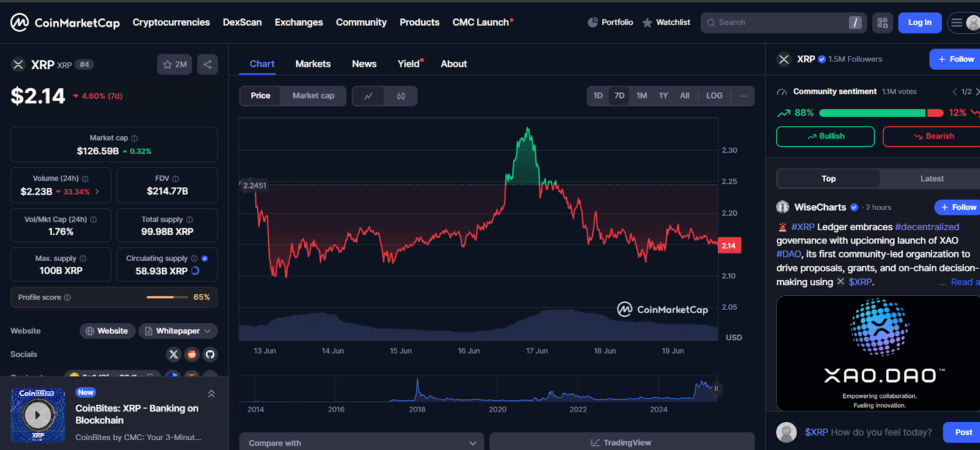Open the converter icon beside search

(x=883, y=23)
